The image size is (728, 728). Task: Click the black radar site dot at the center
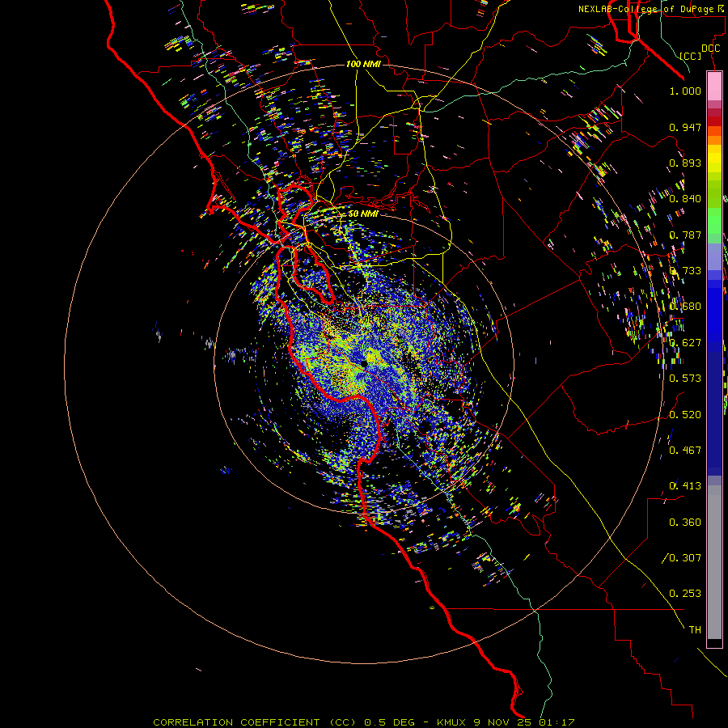363,363
